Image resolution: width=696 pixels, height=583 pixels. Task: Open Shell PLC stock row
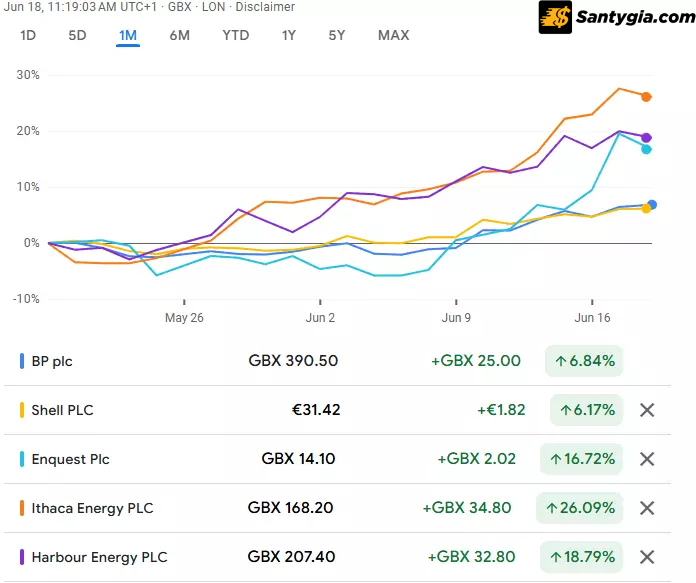click(337, 410)
